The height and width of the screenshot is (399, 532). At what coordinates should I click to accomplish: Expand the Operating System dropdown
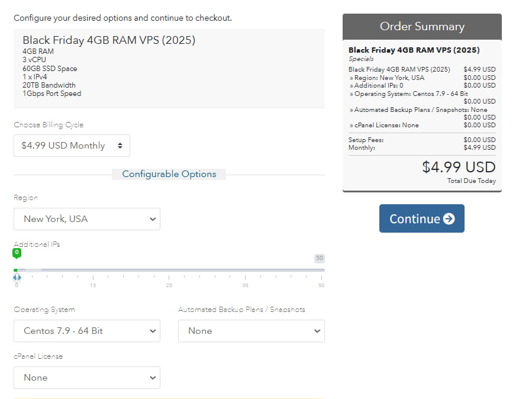[87, 331]
